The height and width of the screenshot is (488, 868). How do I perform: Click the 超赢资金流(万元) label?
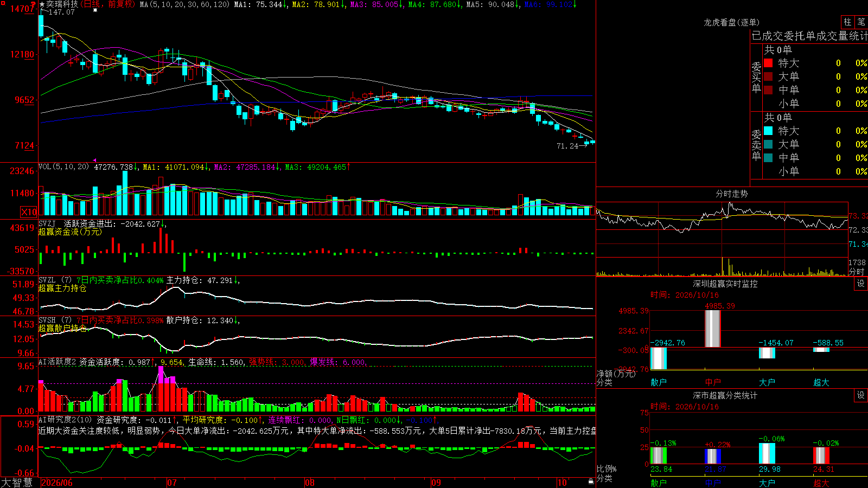(x=70, y=232)
